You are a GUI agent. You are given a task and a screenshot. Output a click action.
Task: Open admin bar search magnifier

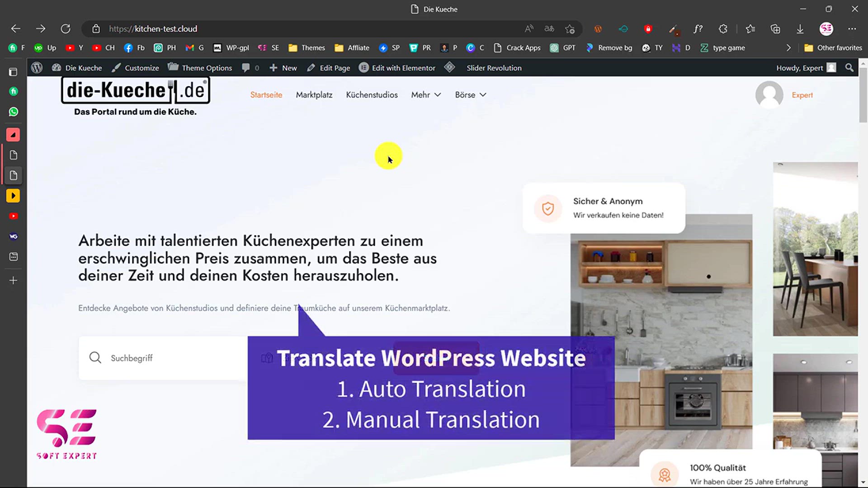pos(849,68)
